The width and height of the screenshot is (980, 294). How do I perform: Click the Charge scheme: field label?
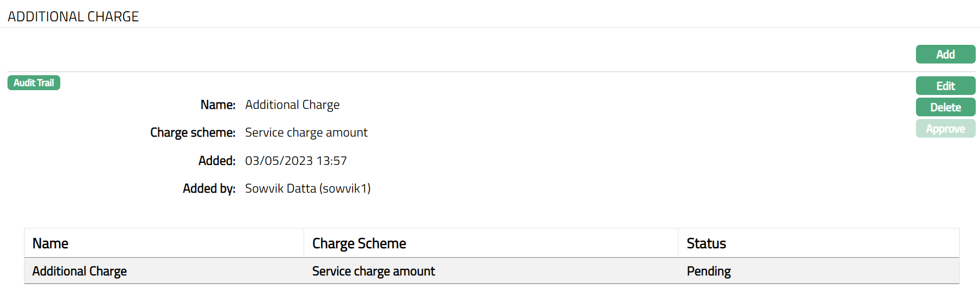tap(193, 132)
